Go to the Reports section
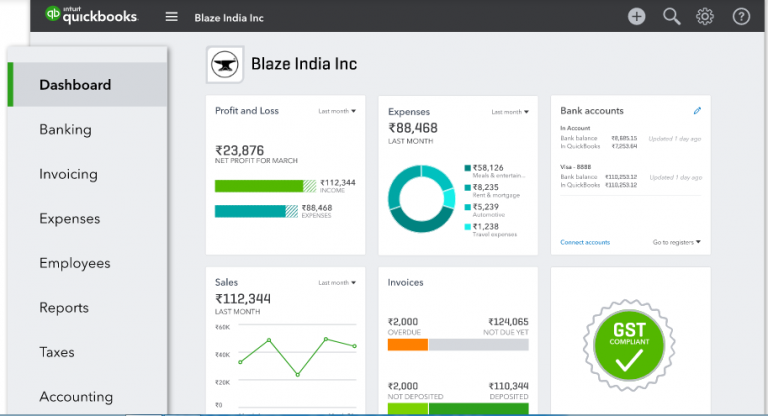The height and width of the screenshot is (416, 768). [x=64, y=308]
